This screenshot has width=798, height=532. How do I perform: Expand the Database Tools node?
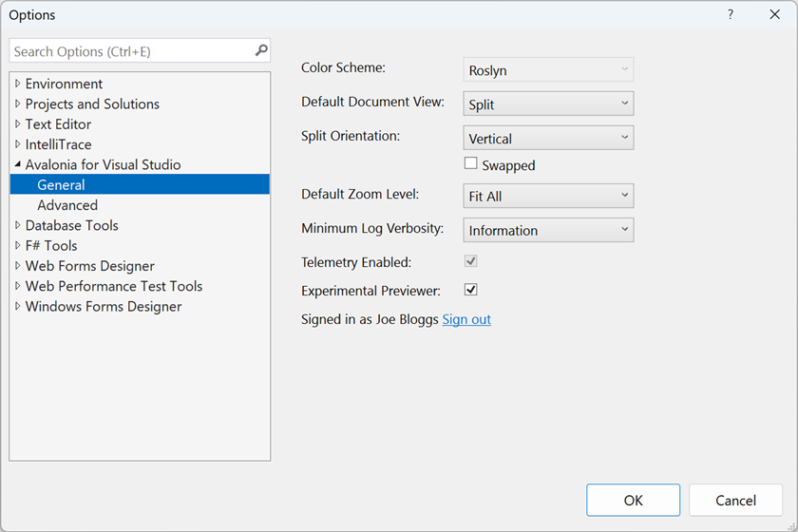[x=18, y=225]
